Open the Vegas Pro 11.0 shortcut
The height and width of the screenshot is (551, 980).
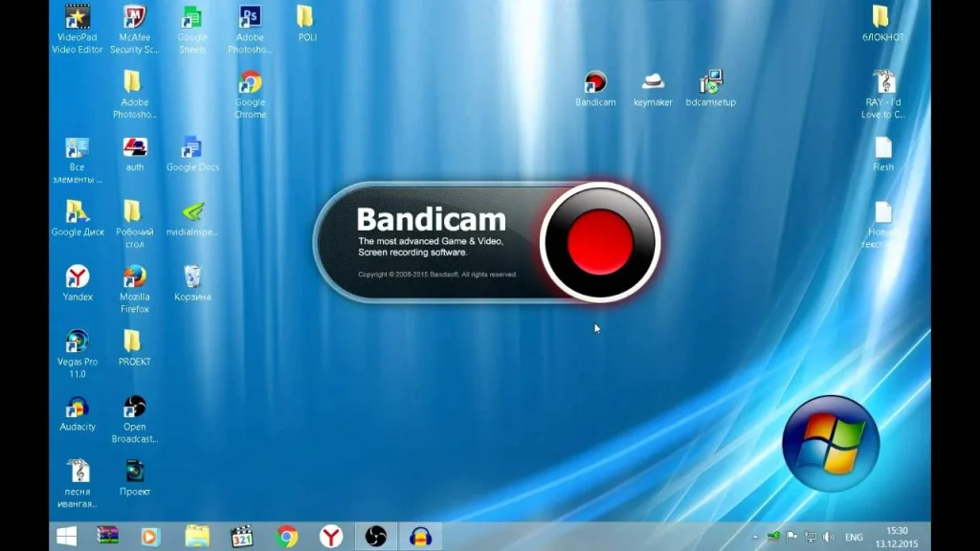tap(78, 354)
